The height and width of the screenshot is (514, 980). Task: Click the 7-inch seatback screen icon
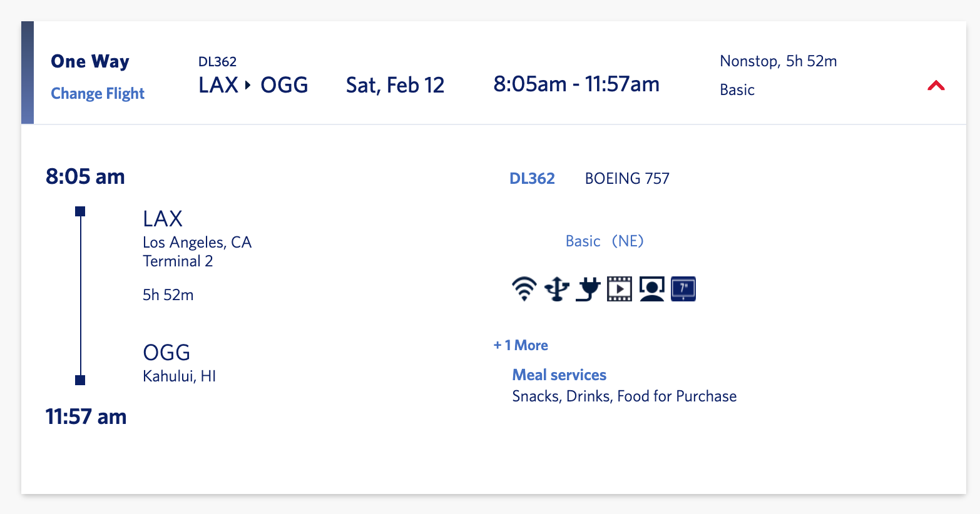[x=683, y=289]
